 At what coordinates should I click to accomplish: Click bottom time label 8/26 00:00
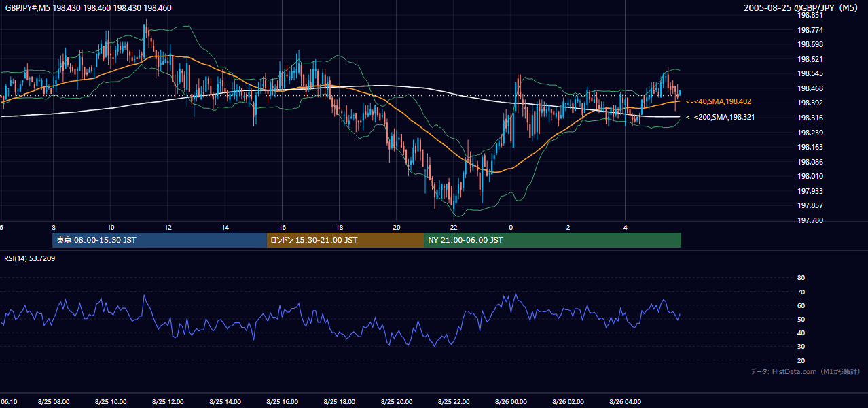(x=511, y=402)
